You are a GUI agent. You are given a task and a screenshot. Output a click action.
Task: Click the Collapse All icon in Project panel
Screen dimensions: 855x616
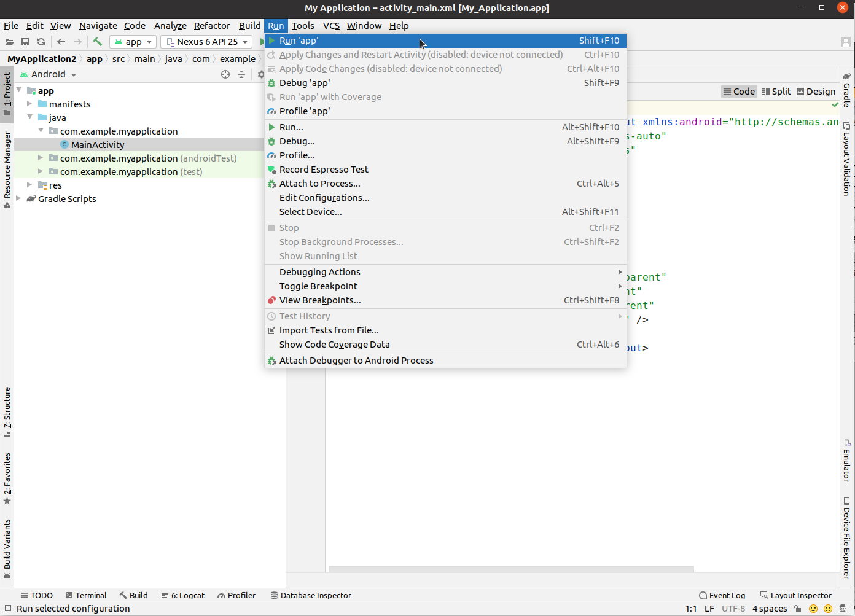point(241,74)
